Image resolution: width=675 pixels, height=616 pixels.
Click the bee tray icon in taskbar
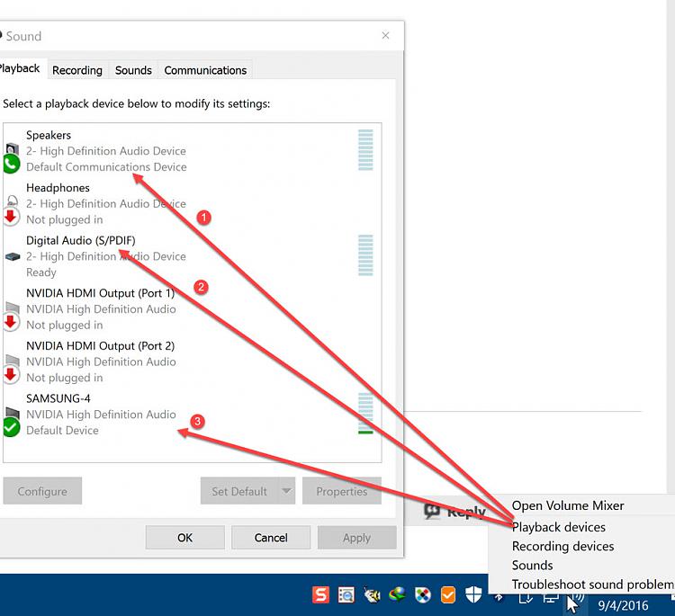(372, 595)
